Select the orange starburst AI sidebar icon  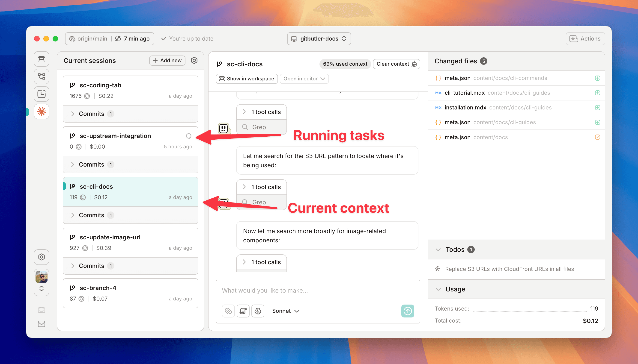(x=41, y=112)
